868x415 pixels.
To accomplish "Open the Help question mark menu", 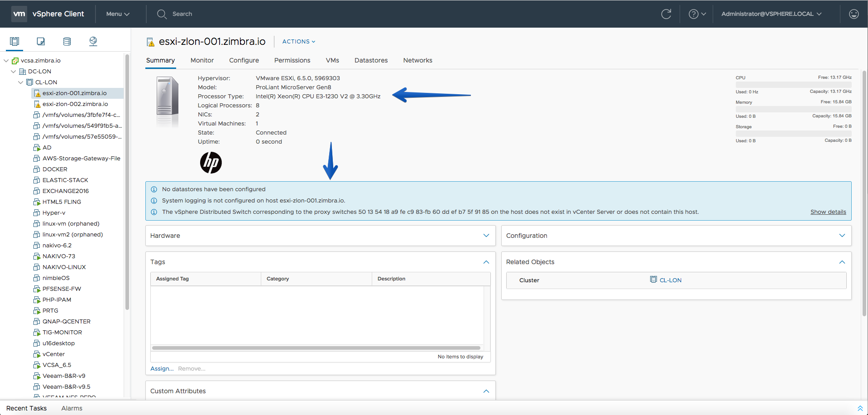I will click(x=697, y=14).
